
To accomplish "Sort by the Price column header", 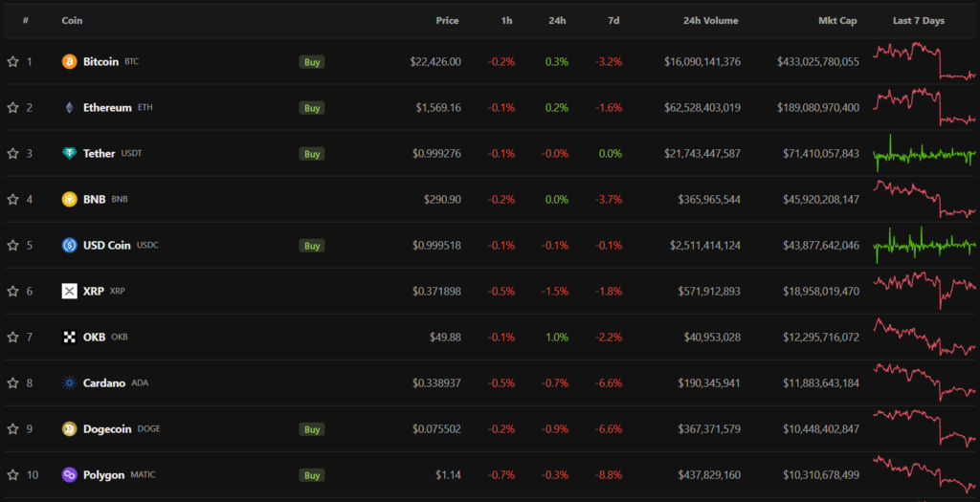I will point(447,21).
